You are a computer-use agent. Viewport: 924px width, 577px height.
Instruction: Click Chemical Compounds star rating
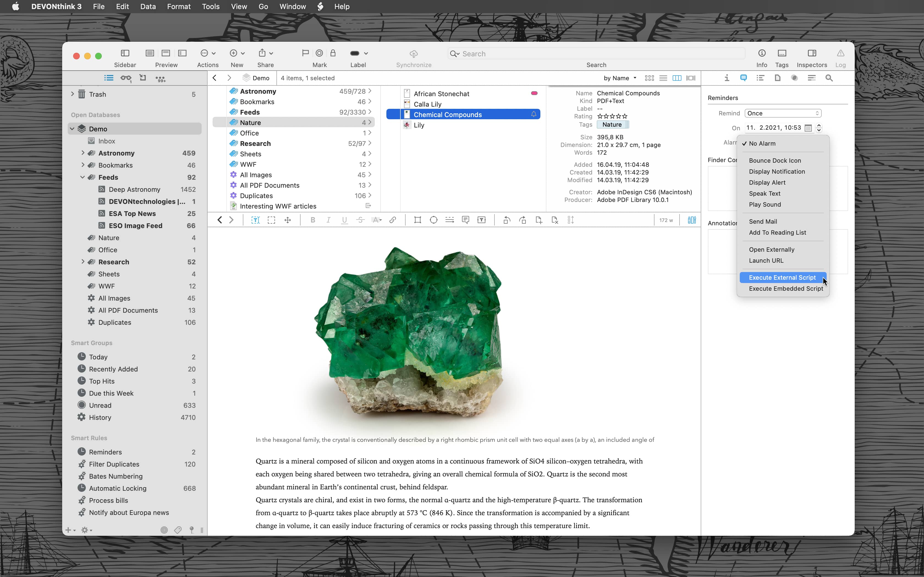point(613,116)
